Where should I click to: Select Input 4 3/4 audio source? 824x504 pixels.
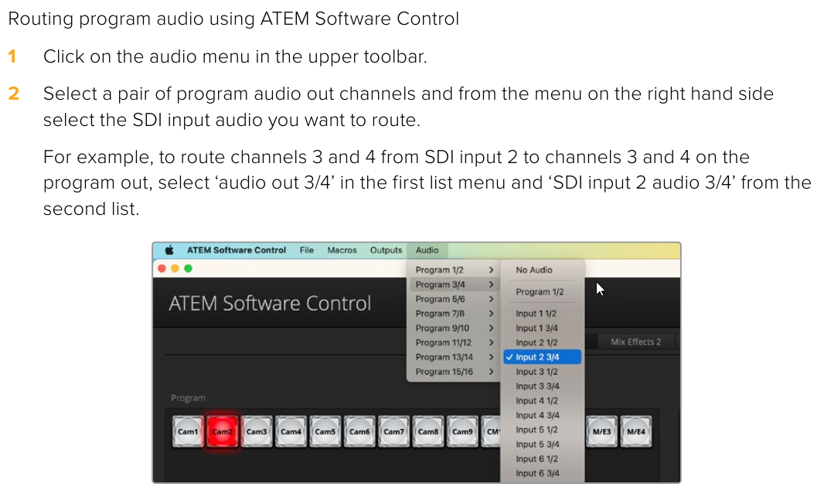click(543, 415)
